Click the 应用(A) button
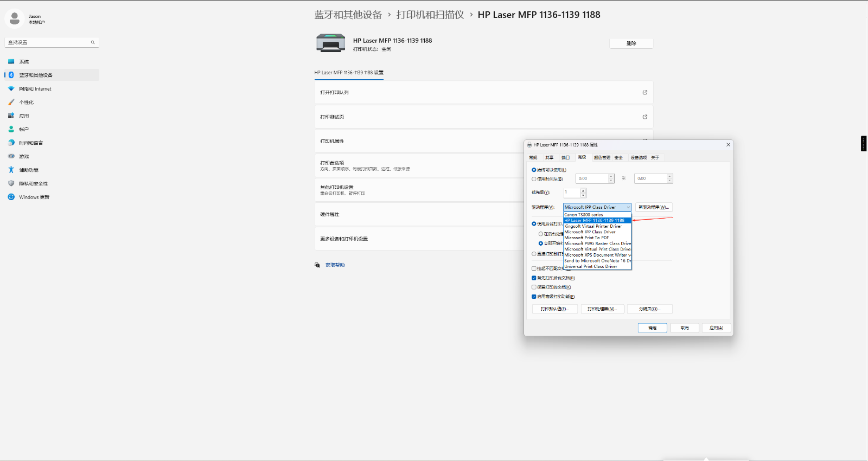The image size is (868, 461). (x=716, y=328)
